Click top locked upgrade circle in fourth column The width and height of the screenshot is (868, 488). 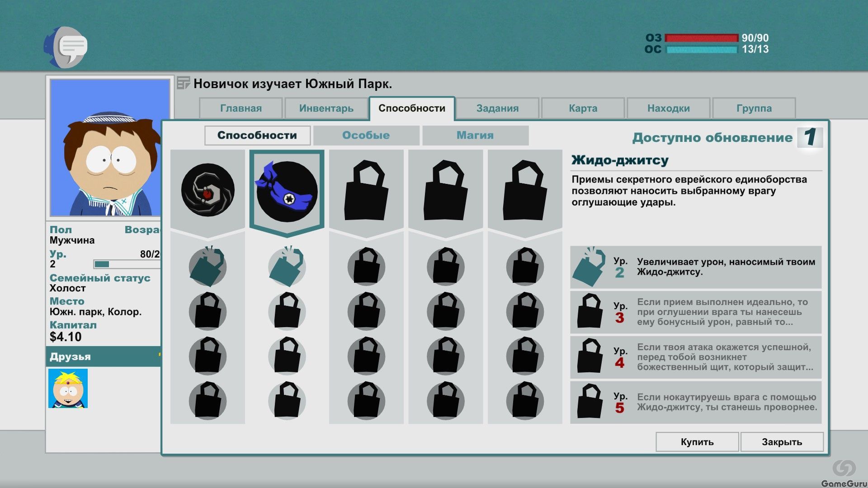coord(445,267)
